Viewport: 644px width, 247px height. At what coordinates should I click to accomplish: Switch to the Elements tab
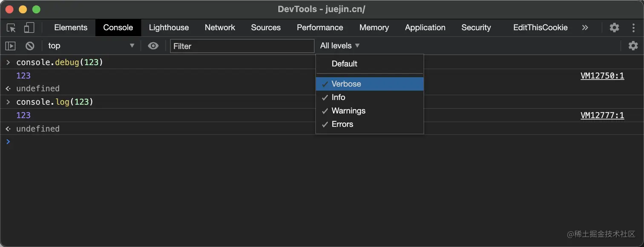pyautogui.click(x=71, y=28)
